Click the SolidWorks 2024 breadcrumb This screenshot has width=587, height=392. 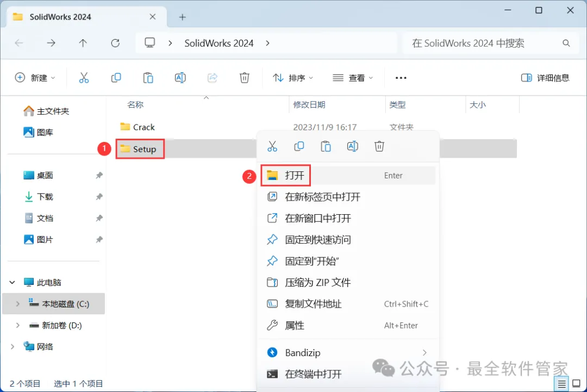219,43
